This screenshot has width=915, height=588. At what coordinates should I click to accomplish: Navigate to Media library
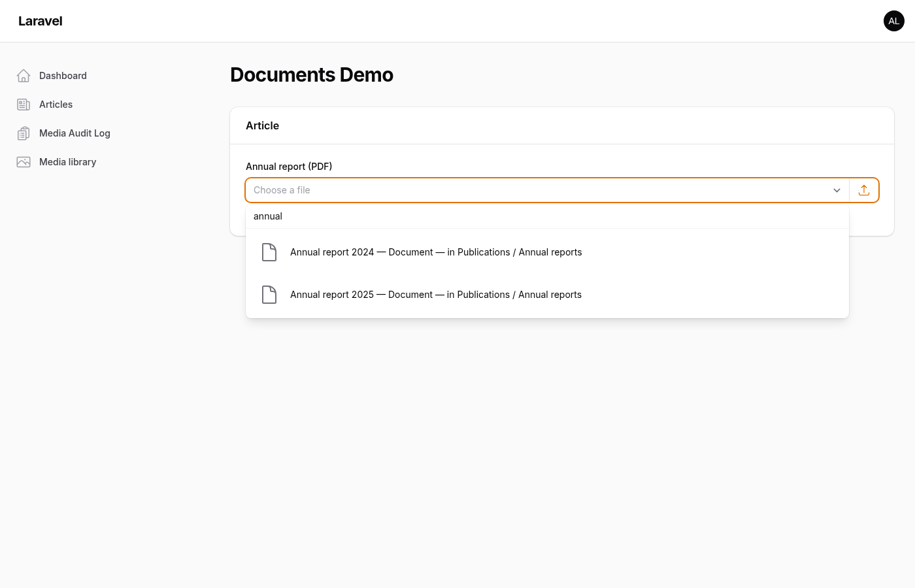67,162
